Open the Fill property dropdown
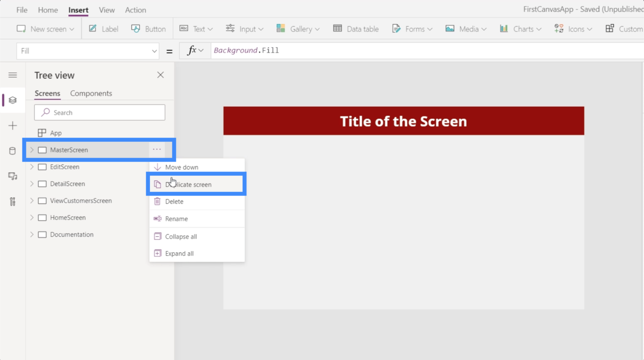 click(154, 51)
